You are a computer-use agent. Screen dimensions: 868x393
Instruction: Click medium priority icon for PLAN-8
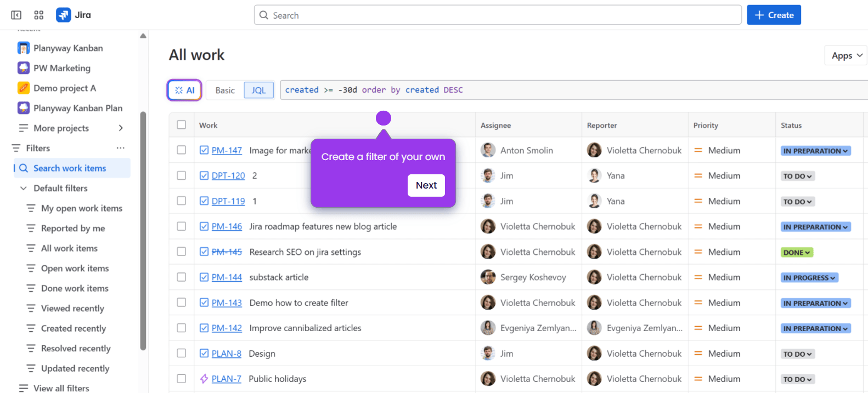(x=698, y=354)
